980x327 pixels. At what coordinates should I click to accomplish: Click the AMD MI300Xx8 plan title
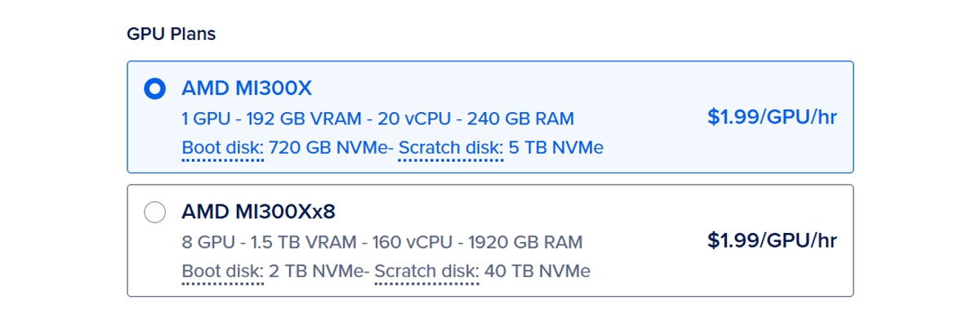click(x=258, y=213)
